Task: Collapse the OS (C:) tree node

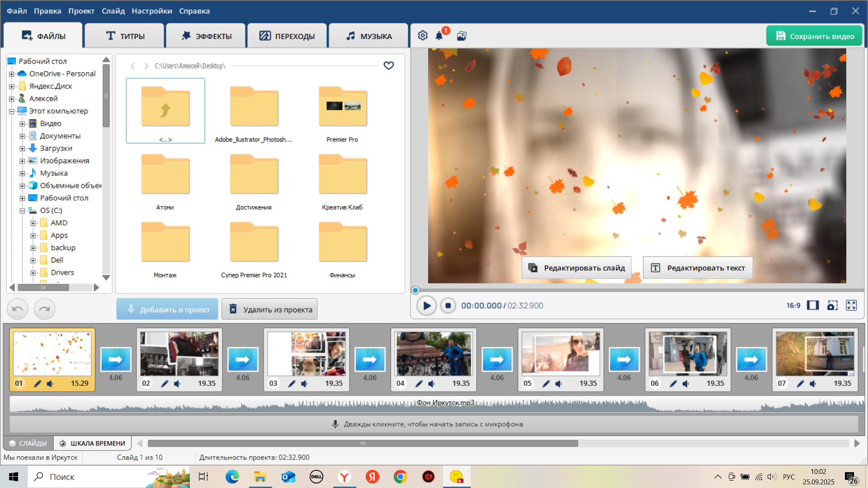Action: [x=22, y=211]
